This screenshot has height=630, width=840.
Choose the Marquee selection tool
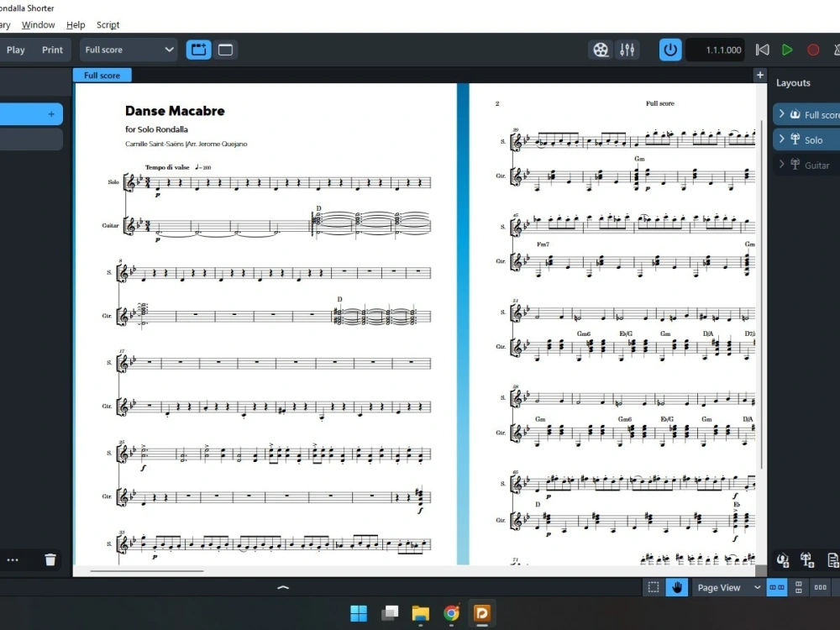(654, 588)
